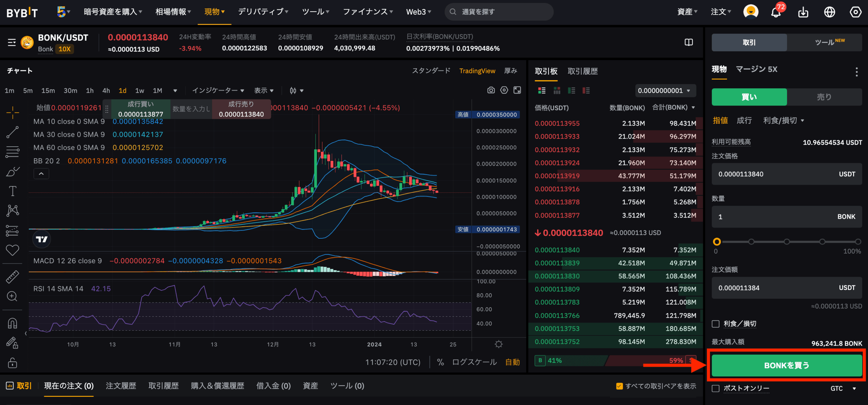Take a chart snapshot with camera icon
868x405 pixels.
point(491,90)
